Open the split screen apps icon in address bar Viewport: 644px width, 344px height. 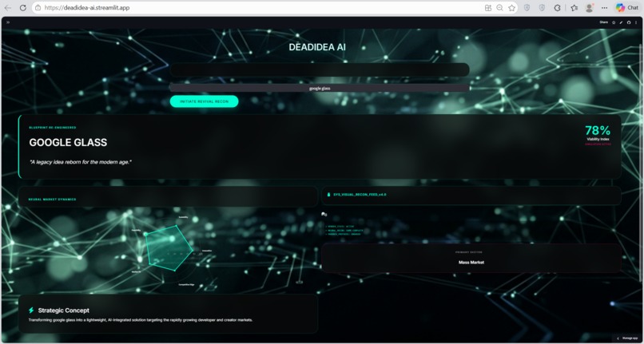pos(488,8)
